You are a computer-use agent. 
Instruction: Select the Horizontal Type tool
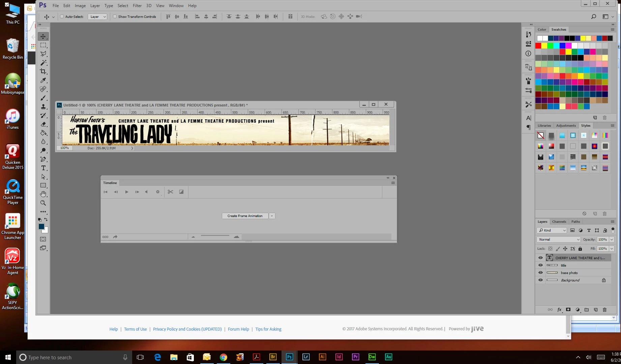click(x=43, y=168)
